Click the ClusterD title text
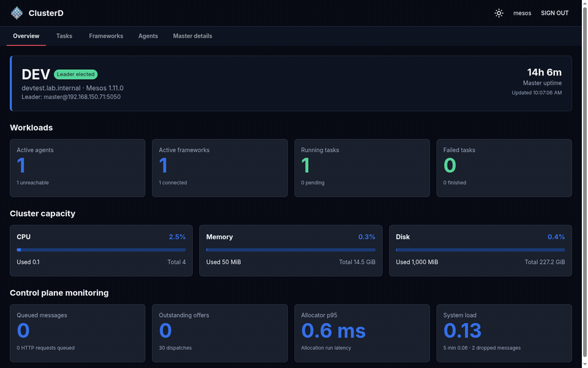588x368 pixels. [x=46, y=13]
